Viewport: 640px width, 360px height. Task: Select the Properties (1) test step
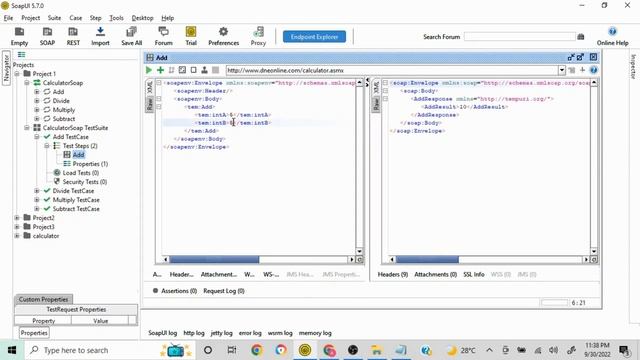[90, 164]
